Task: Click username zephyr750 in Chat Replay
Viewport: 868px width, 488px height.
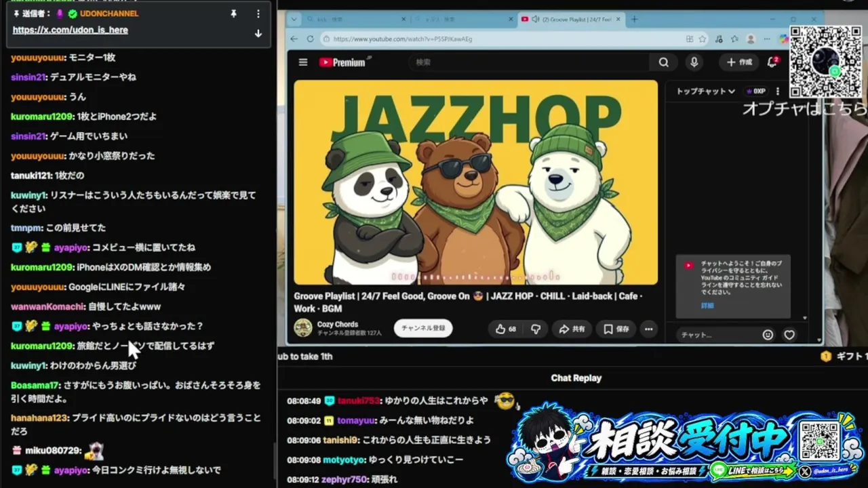Action: (x=345, y=479)
